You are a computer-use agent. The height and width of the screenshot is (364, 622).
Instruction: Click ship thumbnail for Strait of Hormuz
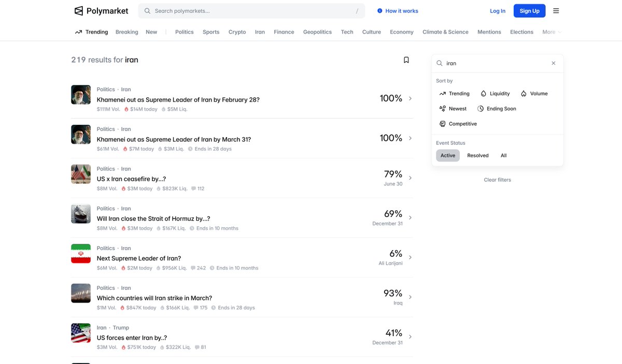click(81, 214)
